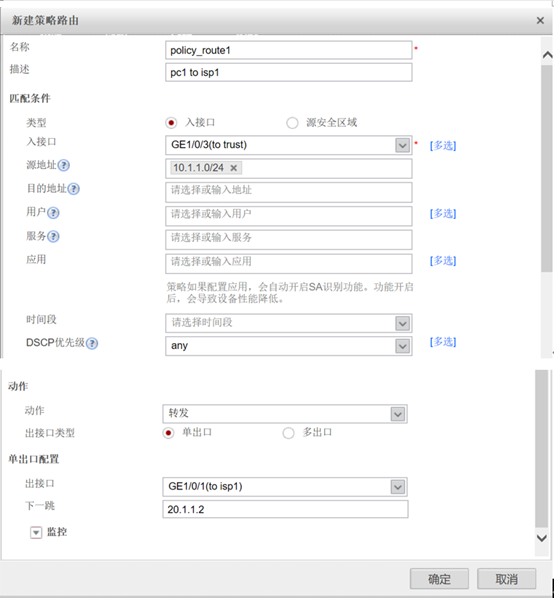Viewport: 554px width, 598px height.
Task: Focus the 描述 pc1 to isp1 field
Action: 289,72
